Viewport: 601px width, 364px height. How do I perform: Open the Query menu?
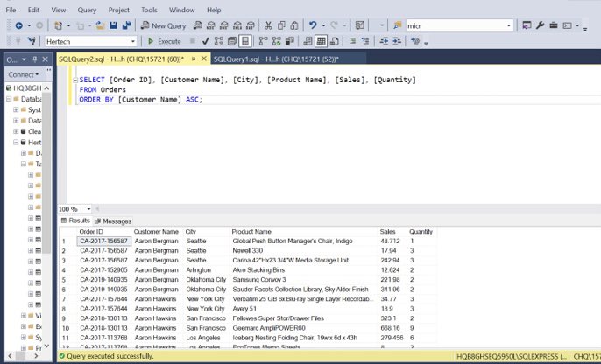pyautogui.click(x=87, y=10)
